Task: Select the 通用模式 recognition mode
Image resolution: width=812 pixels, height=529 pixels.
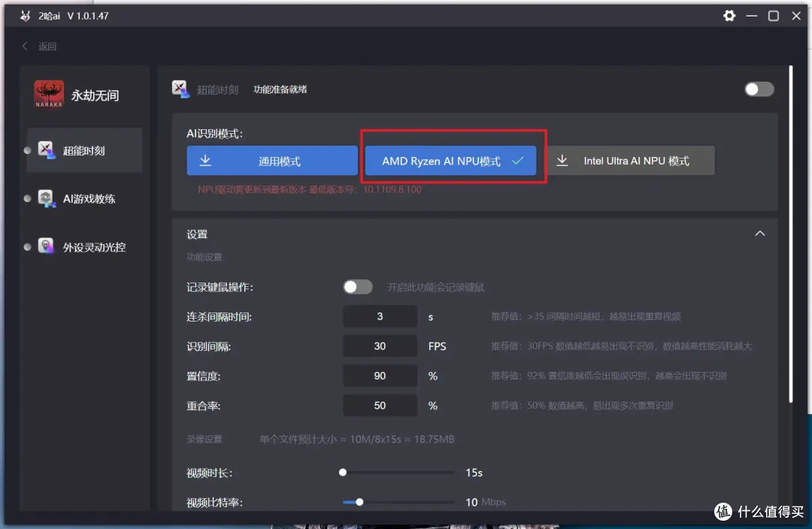Action: pos(272,161)
